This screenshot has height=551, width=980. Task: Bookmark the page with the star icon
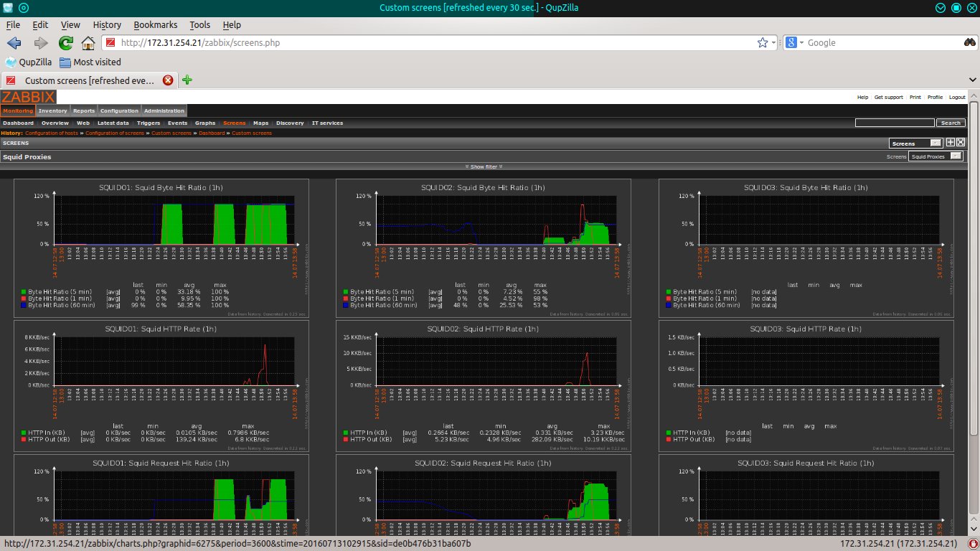tap(765, 42)
